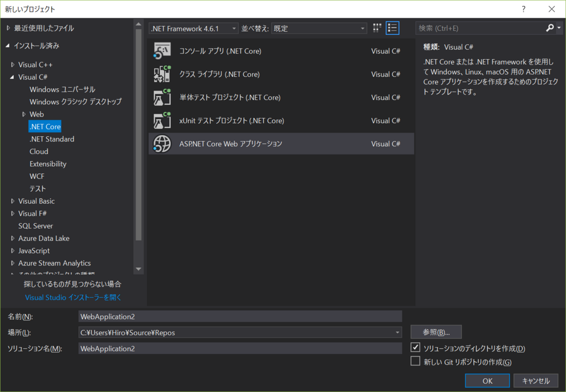
Task: Select ASP.NET Core Web アプリケーション text
Action: coord(230,144)
